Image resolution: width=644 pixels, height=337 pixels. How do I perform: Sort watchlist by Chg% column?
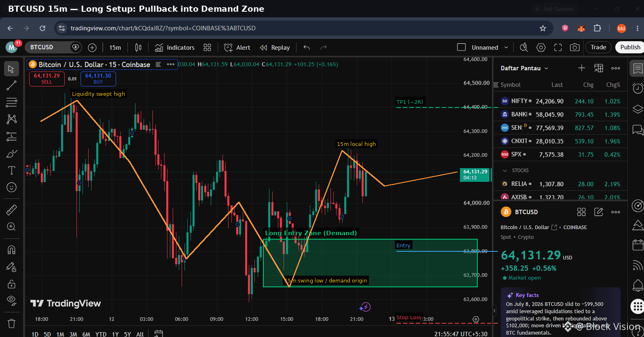[x=613, y=85]
